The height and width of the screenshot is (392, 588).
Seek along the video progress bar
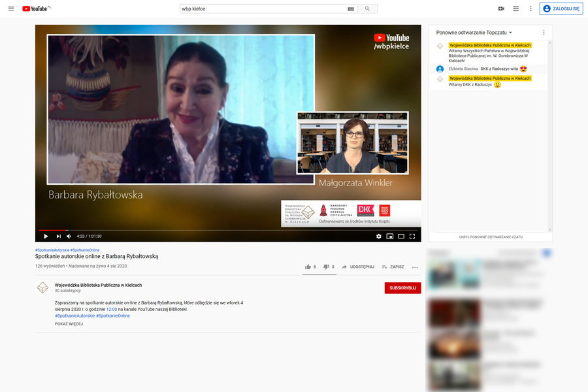tap(228, 230)
